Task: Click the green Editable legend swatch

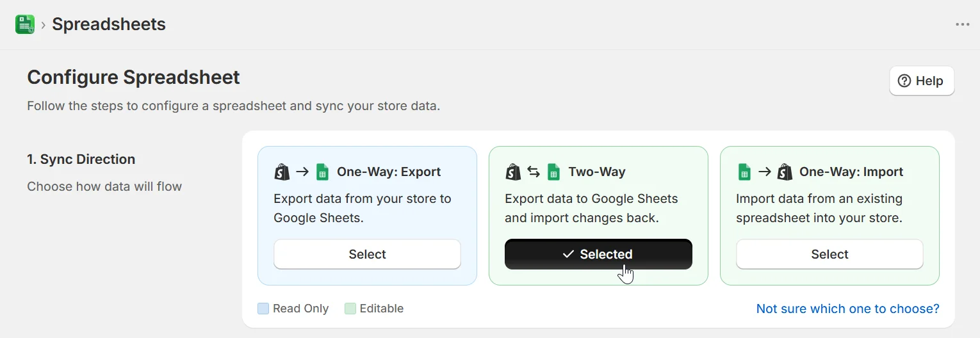Action: tap(350, 309)
